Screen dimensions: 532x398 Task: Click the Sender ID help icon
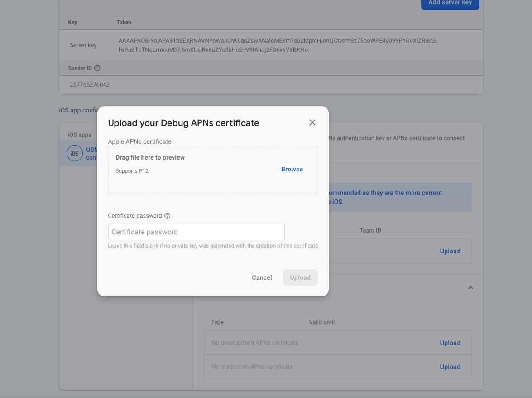coord(97,68)
